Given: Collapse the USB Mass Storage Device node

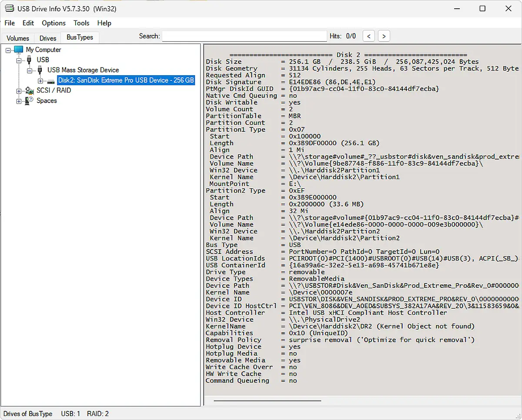Looking at the screenshot, I should click(30, 70).
